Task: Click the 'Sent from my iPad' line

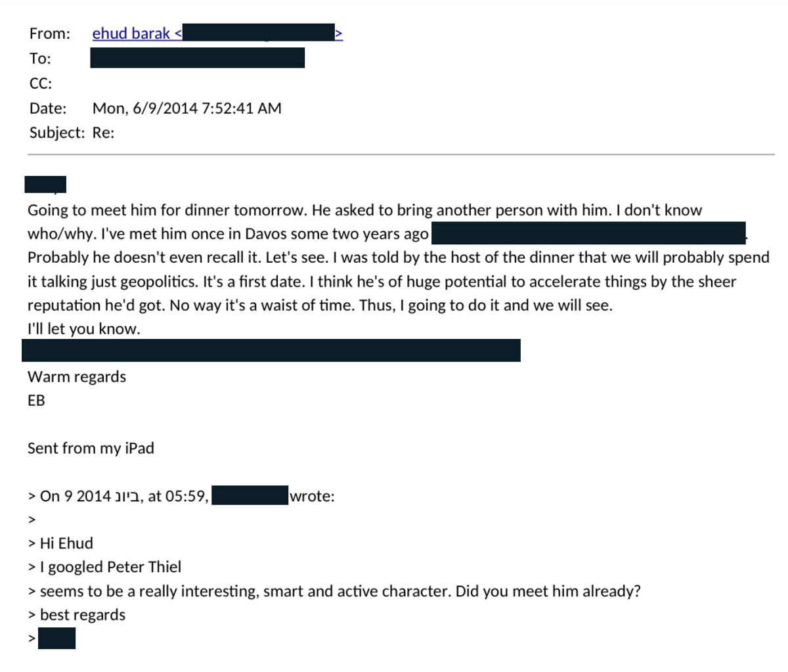Action: point(91,449)
